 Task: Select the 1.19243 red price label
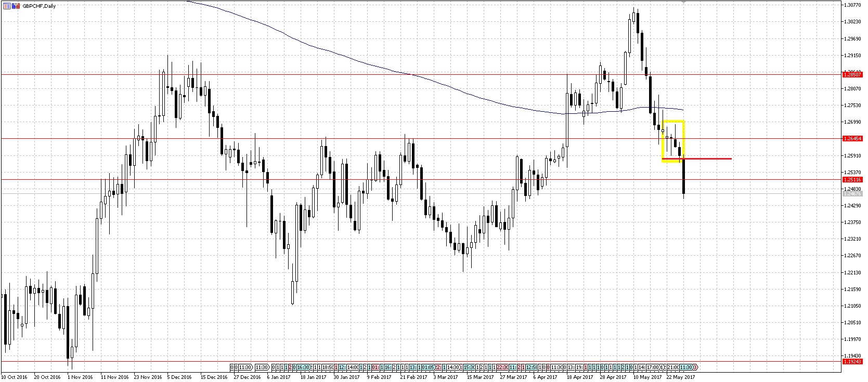pyautogui.click(x=852, y=361)
